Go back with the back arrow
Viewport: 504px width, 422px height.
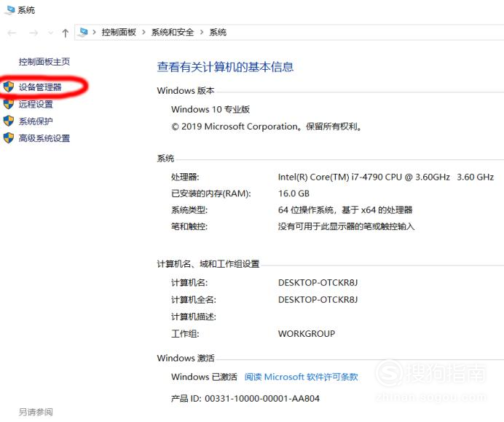(12, 33)
